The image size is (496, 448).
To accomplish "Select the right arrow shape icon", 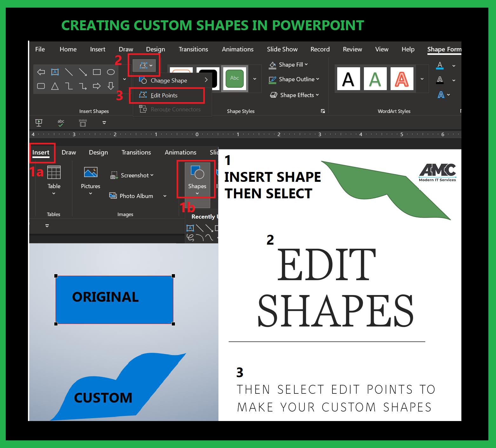I will (97, 86).
